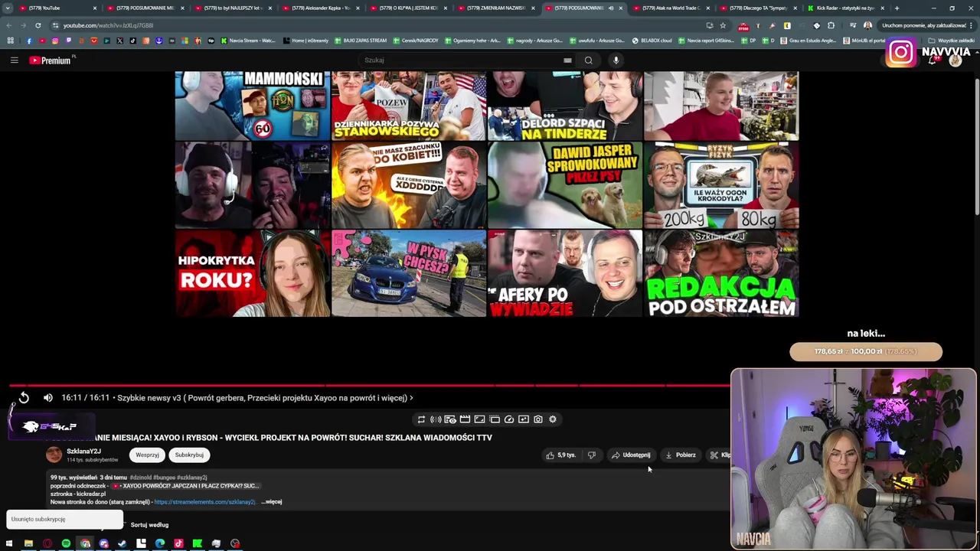Select DAWID JASPER SPROWOKOWANY thumbnail
Image resolution: width=980 pixels, height=551 pixels.
click(x=565, y=185)
